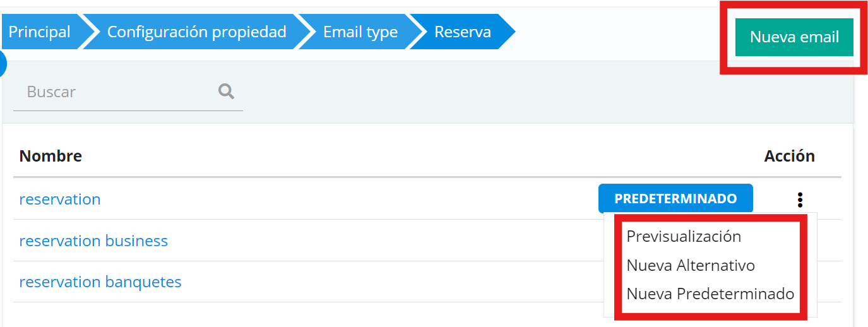Select the reservation business table row
The image size is (868, 327).
pos(379,241)
